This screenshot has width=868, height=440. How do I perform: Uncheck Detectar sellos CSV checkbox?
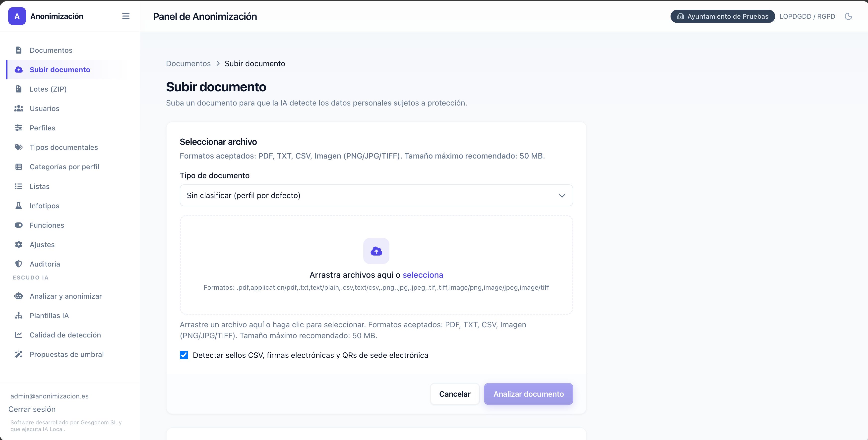[x=184, y=355]
